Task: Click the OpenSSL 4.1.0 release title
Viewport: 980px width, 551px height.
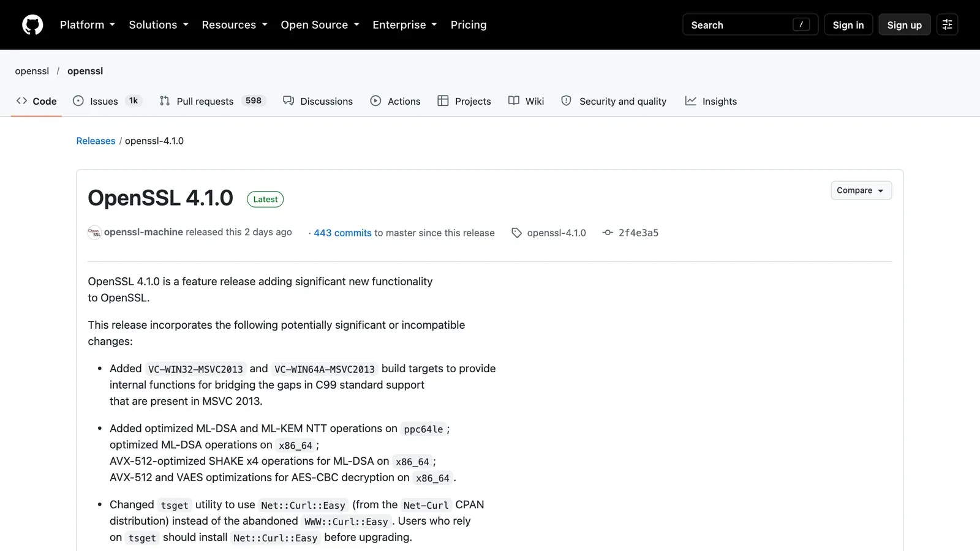Action: coord(160,198)
